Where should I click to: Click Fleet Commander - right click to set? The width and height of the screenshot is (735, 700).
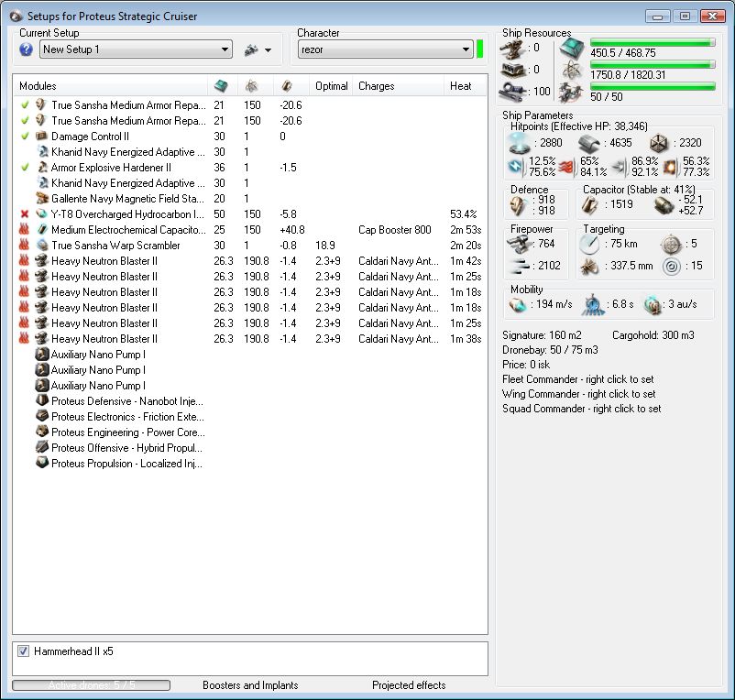point(577,379)
